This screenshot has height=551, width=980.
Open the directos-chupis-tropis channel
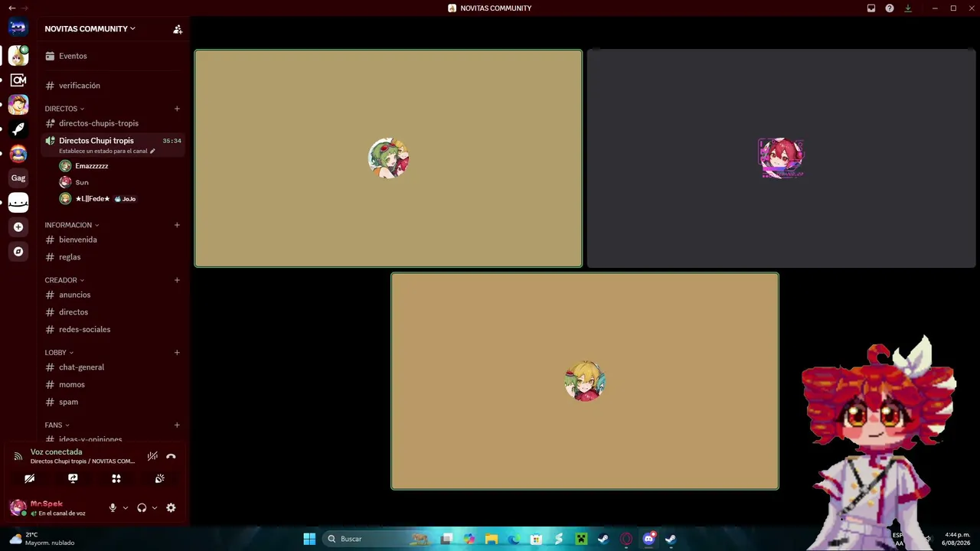[x=113, y=123]
